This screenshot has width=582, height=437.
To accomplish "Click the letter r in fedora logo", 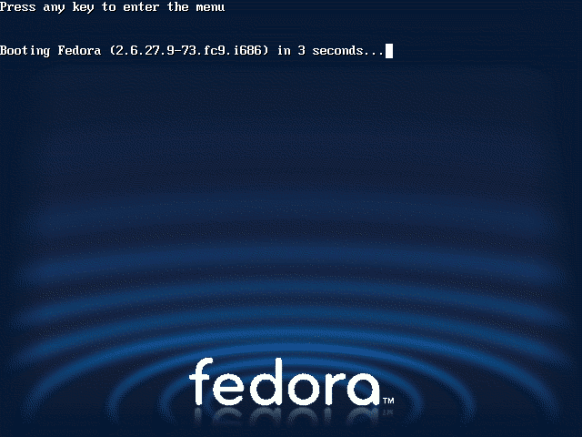I will coord(336,388).
